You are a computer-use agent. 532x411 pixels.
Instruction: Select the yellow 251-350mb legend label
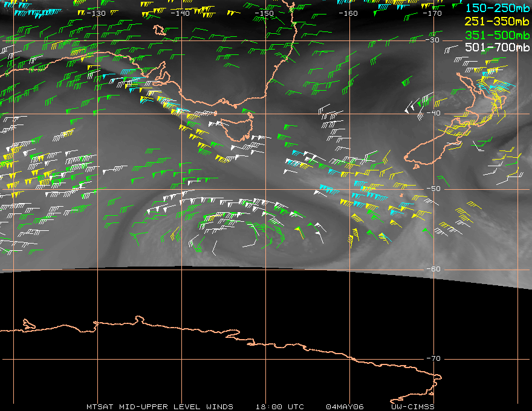(x=498, y=21)
